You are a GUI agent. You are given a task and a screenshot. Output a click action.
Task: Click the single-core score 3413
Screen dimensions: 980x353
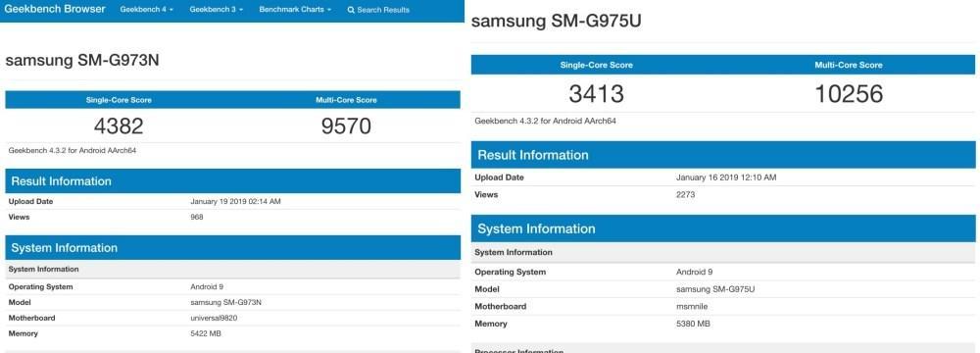(596, 94)
